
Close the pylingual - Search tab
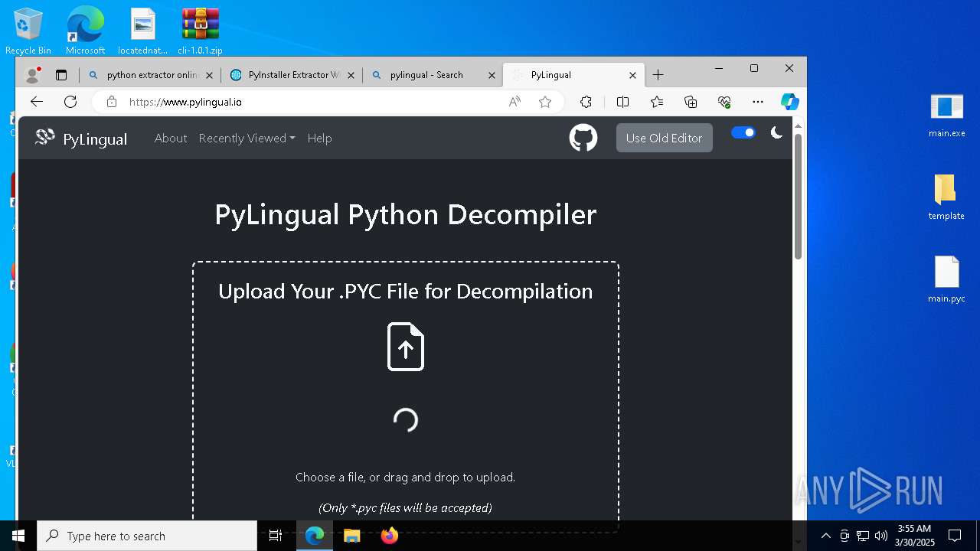point(492,75)
